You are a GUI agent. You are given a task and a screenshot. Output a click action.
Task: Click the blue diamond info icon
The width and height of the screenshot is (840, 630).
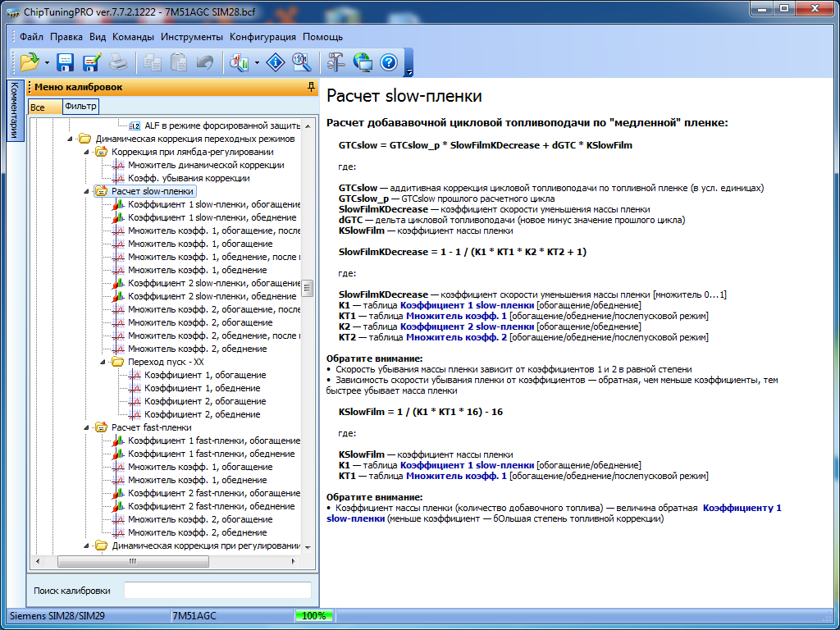coord(276,62)
